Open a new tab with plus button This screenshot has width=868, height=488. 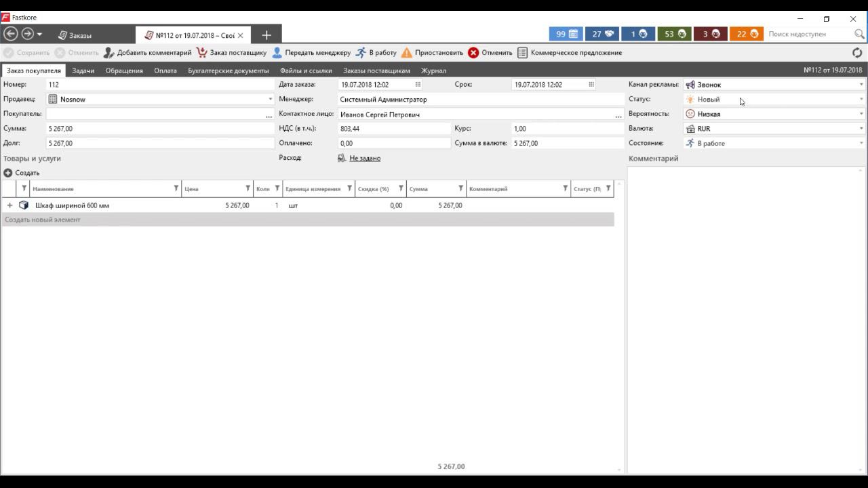(x=267, y=35)
